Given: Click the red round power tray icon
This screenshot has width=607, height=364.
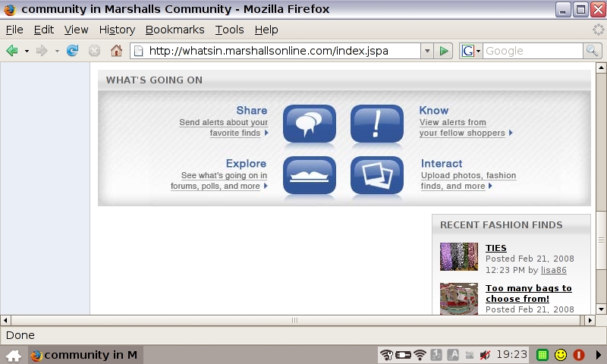Looking at the screenshot, I should tap(579, 355).
